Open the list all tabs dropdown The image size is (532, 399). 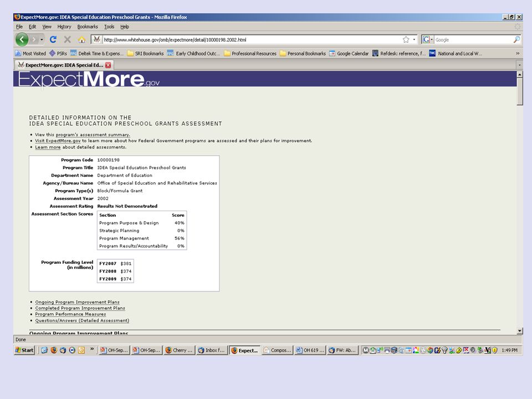tap(519, 65)
